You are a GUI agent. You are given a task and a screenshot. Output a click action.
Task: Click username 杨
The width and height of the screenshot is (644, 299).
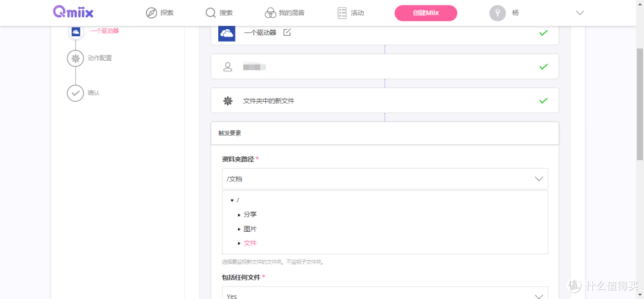click(x=515, y=13)
